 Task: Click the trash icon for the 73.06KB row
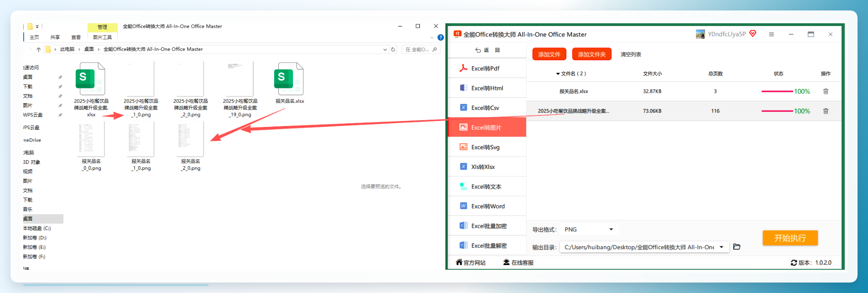[826, 111]
